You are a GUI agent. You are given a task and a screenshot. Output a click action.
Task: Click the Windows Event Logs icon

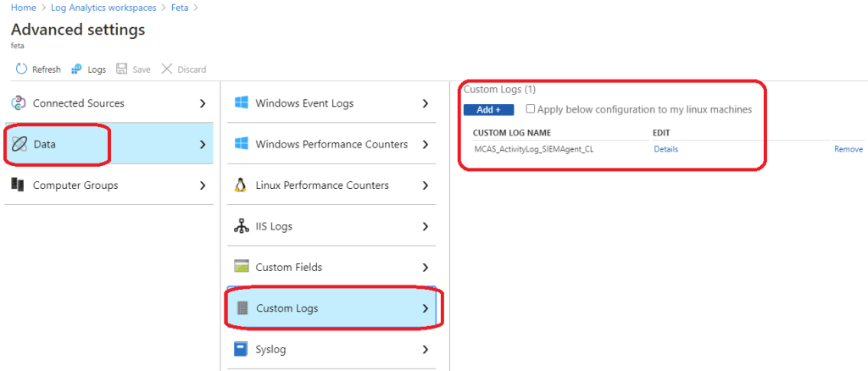[241, 103]
